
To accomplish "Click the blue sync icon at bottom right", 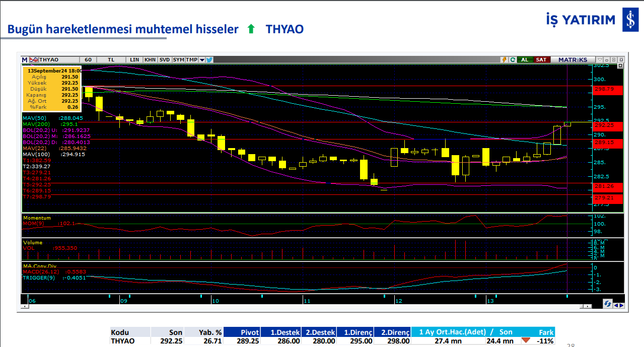I will tap(608, 304).
